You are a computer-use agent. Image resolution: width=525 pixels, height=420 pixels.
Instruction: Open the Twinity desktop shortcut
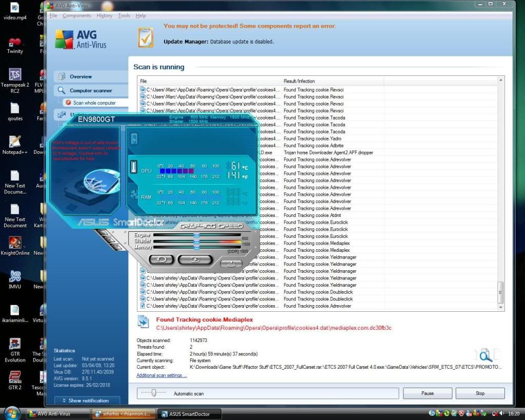coord(15,46)
